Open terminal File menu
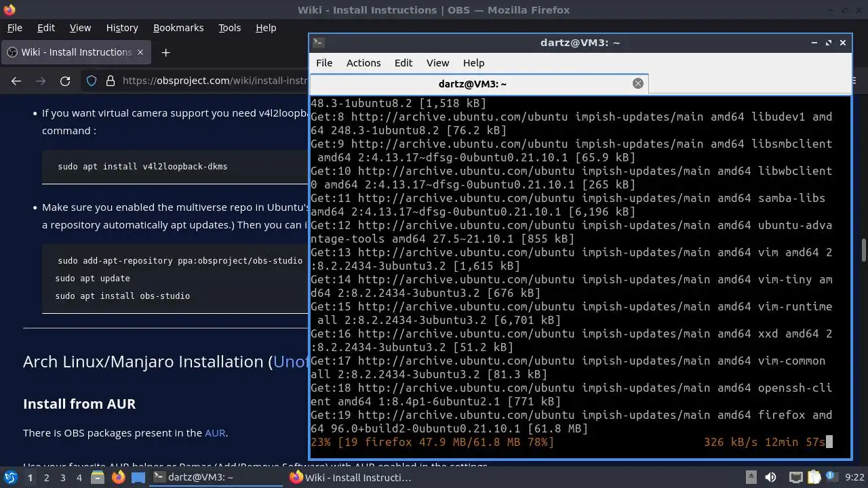The height and width of the screenshot is (488, 868). coord(324,62)
